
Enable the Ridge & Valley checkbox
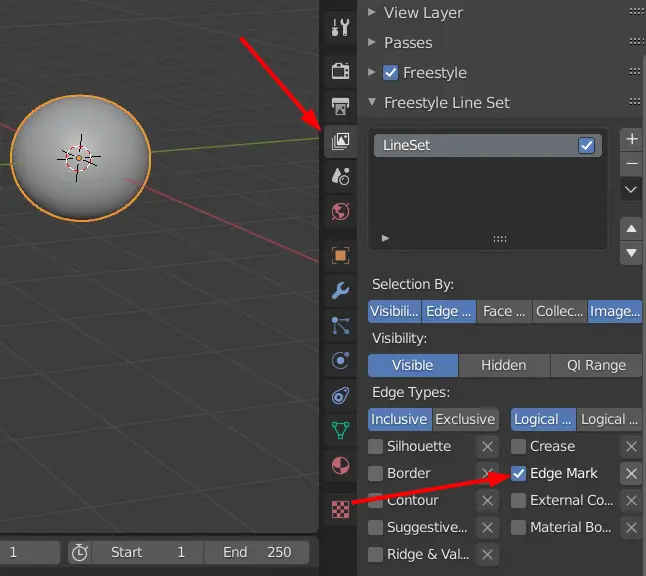[x=375, y=555]
